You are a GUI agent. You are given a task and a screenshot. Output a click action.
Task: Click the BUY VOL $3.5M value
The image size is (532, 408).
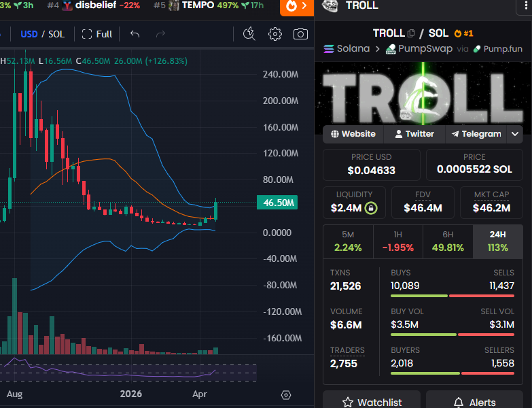tap(404, 324)
